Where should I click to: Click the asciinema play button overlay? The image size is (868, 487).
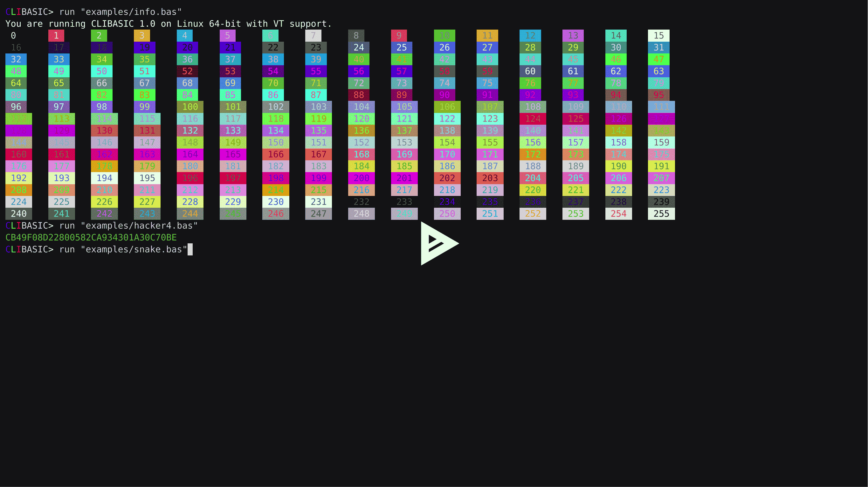439,243
